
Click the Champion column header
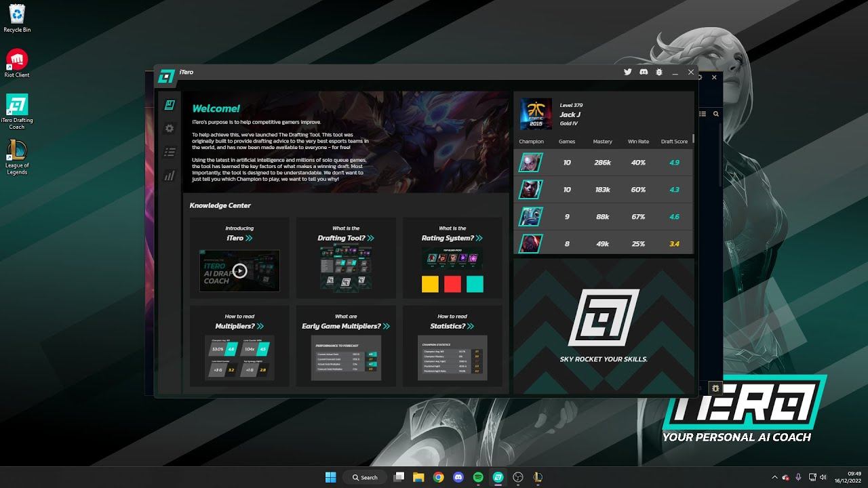531,142
